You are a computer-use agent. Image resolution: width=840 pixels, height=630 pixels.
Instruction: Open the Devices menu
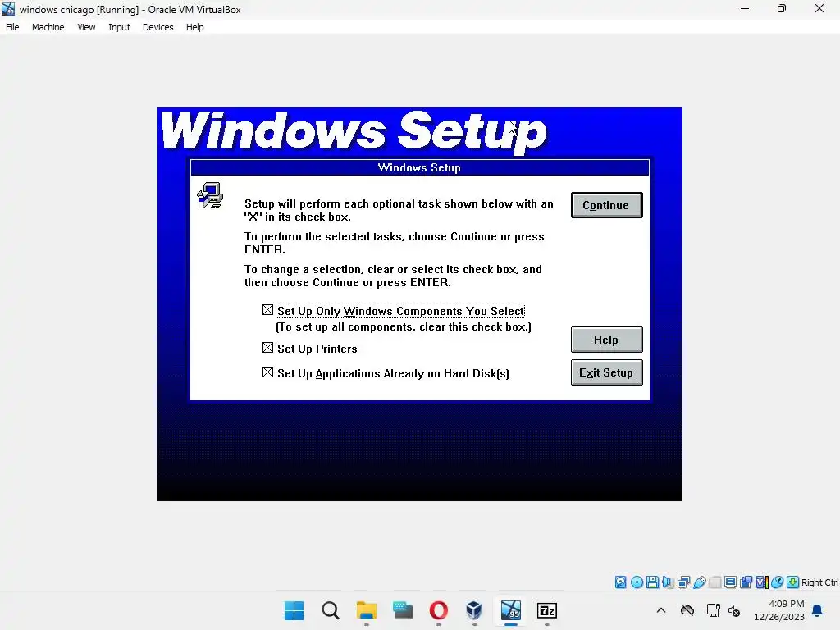coord(158,27)
